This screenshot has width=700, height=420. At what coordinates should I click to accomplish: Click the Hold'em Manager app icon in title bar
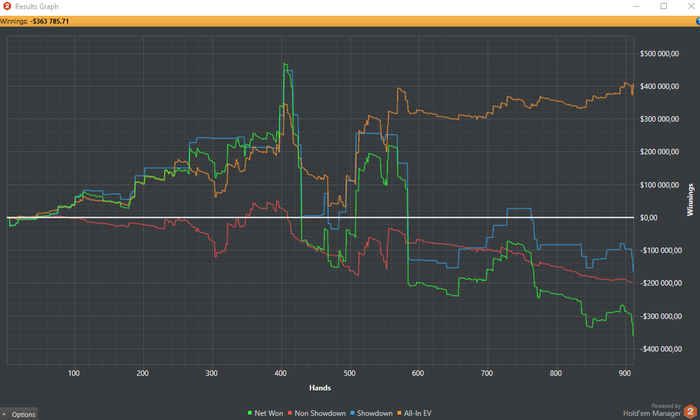click(7, 6)
